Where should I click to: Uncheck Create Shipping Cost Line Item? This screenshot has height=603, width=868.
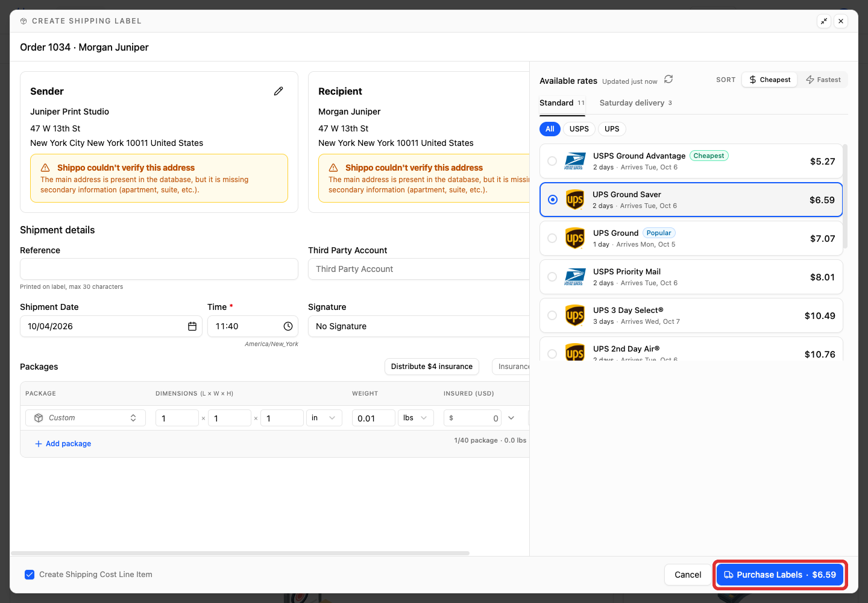[x=30, y=575]
